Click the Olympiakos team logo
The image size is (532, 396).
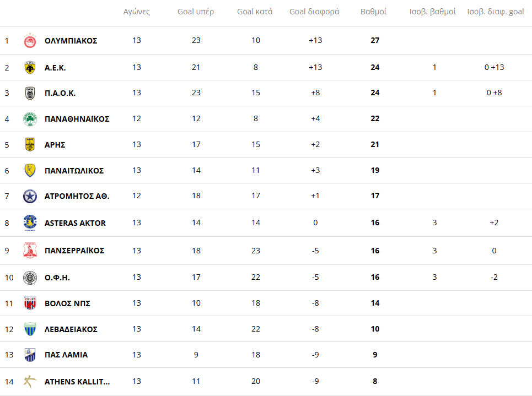(x=30, y=41)
